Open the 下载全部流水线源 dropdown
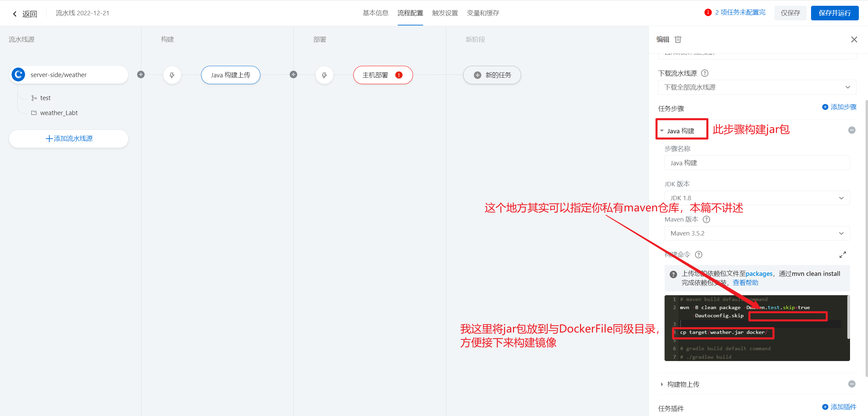868x416 pixels. 757,87
